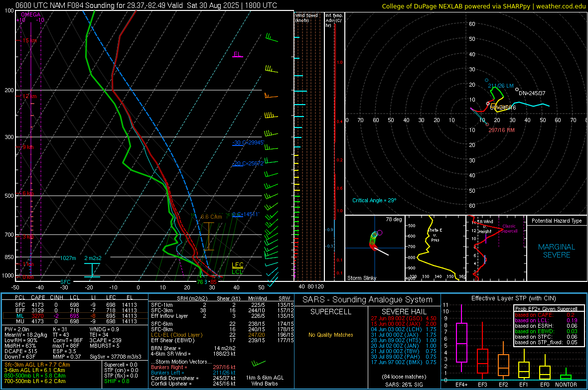Click the -30 C=29945' height label
The height and width of the screenshot is (390, 588).
[248, 142]
